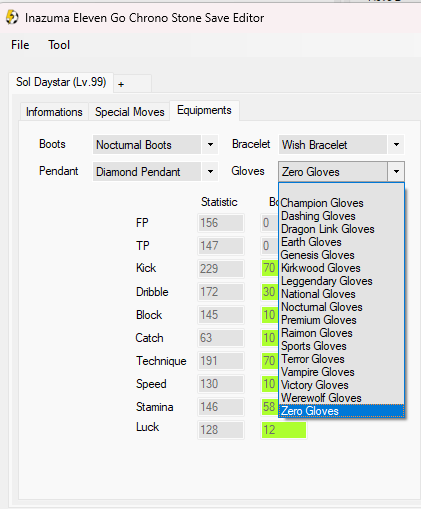Click the Statistic column header

tap(219, 202)
